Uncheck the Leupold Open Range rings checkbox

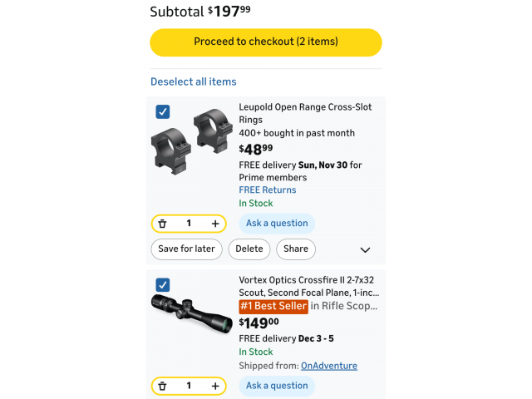(x=163, y=111)
